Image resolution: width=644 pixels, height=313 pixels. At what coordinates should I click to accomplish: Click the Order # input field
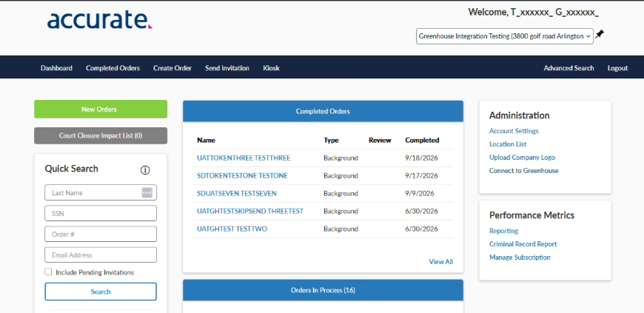[101, 234]
